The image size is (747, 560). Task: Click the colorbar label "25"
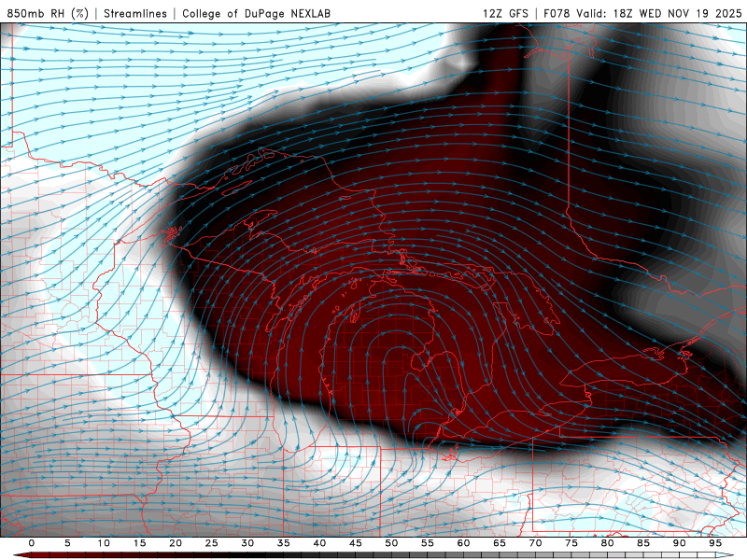click(212, 543)
